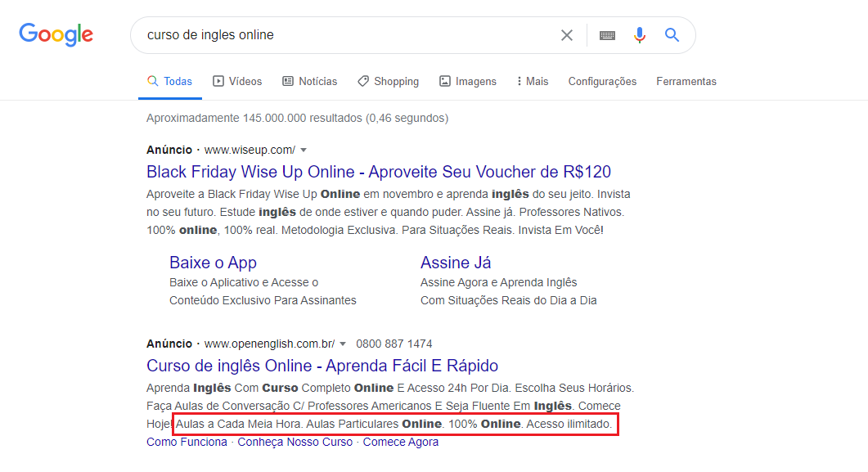868x472 pixels.
Task: Expand the arrow next to www.openenglish.com.br/
Action: tap(343, 344)
